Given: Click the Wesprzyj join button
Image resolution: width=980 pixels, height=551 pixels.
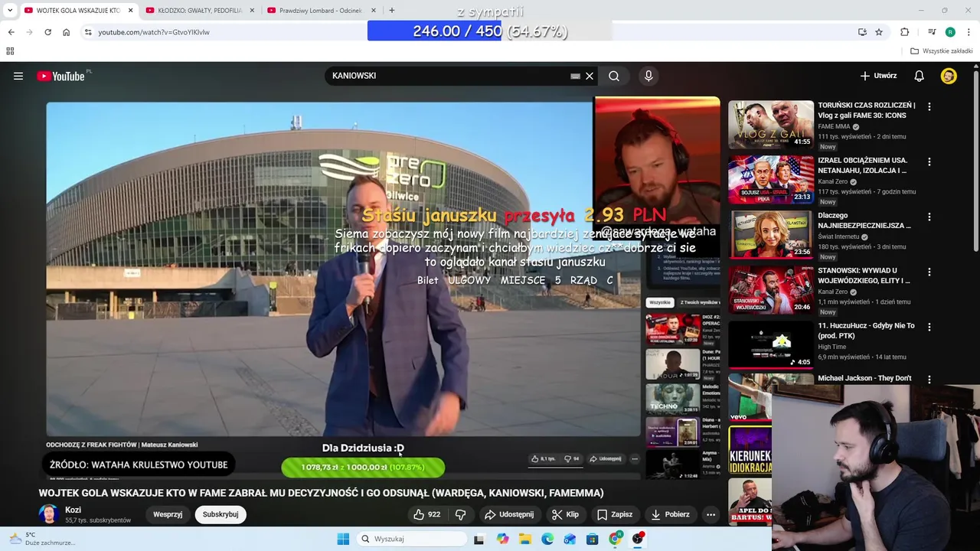Looking at the screenshot, I should click(168, 514).
